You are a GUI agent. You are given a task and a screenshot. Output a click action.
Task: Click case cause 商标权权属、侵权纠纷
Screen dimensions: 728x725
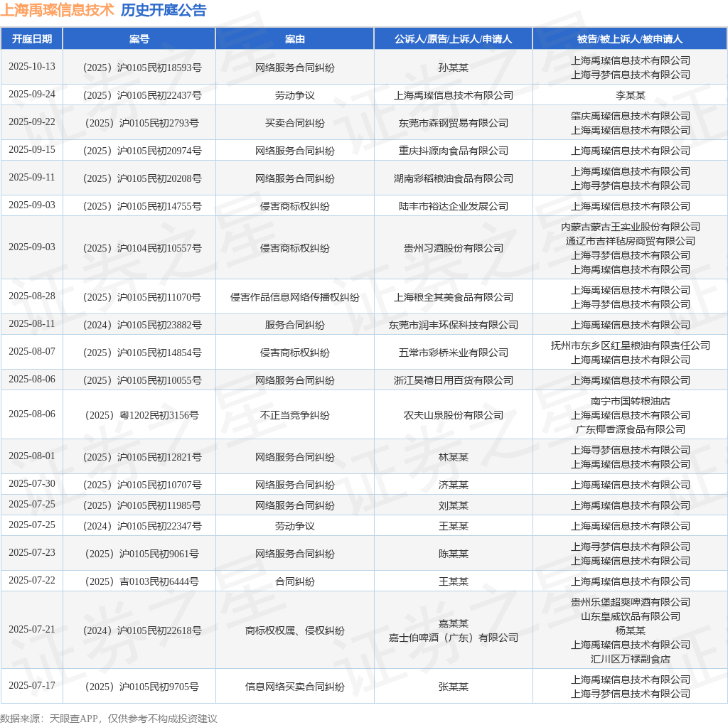(x=295, y=630)
